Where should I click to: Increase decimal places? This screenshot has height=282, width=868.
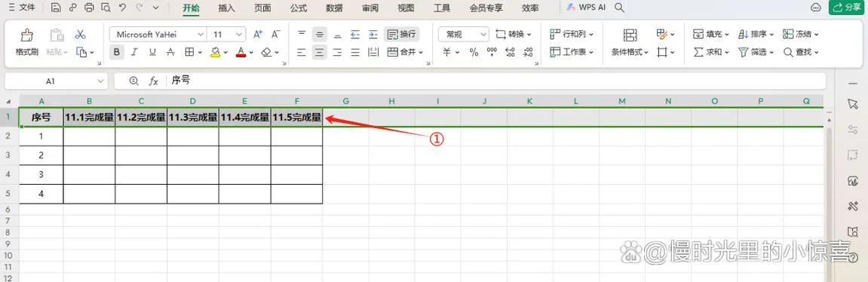[511, 52]
